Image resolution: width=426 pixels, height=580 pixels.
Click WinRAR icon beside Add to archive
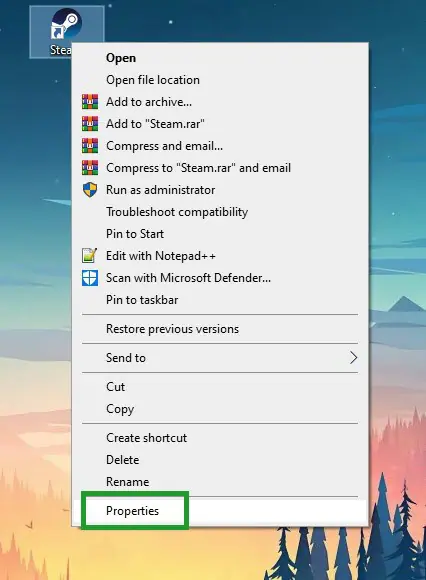click(90, 102)
